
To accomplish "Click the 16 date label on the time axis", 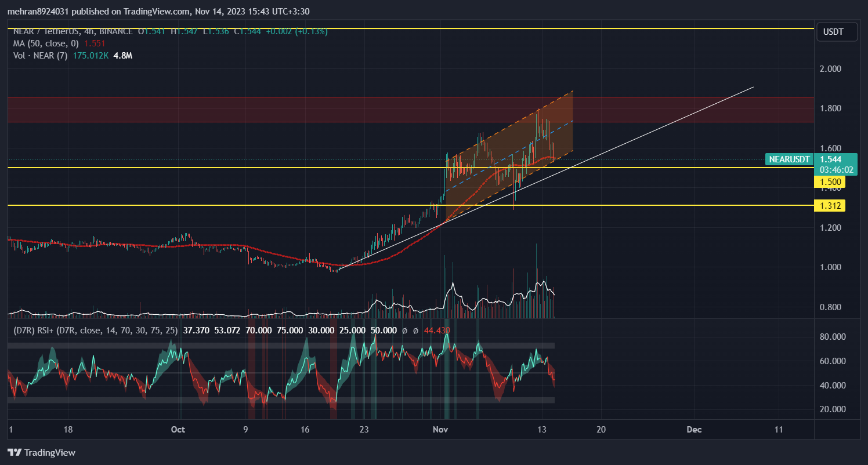I will (x=305, y=430).
